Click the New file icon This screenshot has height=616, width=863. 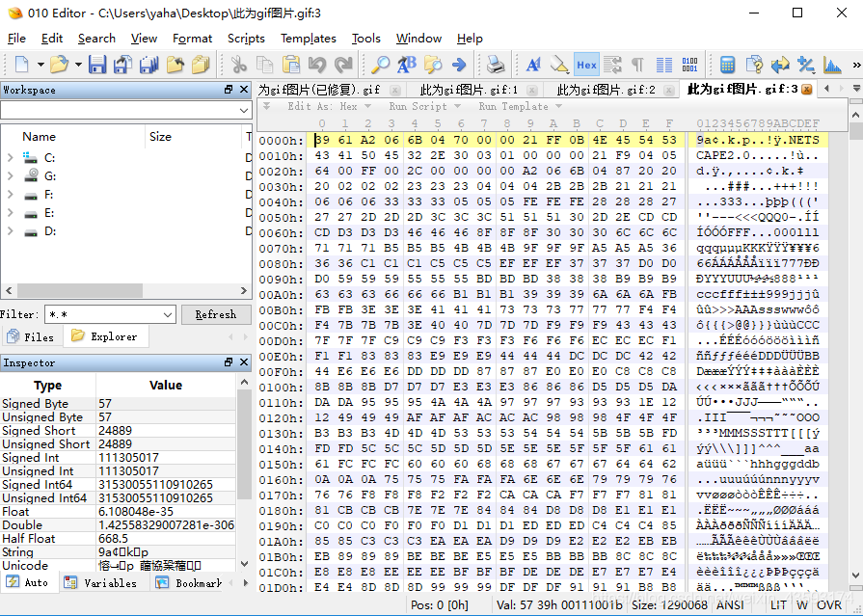tap(21, 65)
